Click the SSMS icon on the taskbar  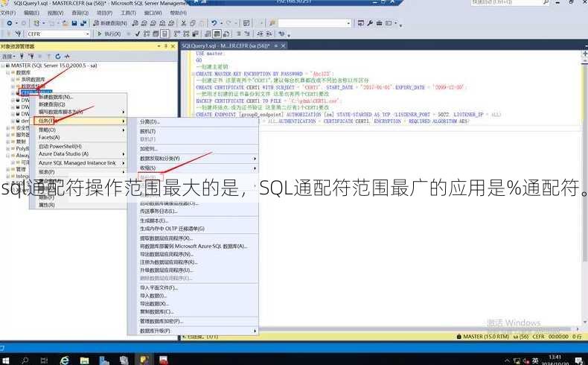click(x=144, y=360)
